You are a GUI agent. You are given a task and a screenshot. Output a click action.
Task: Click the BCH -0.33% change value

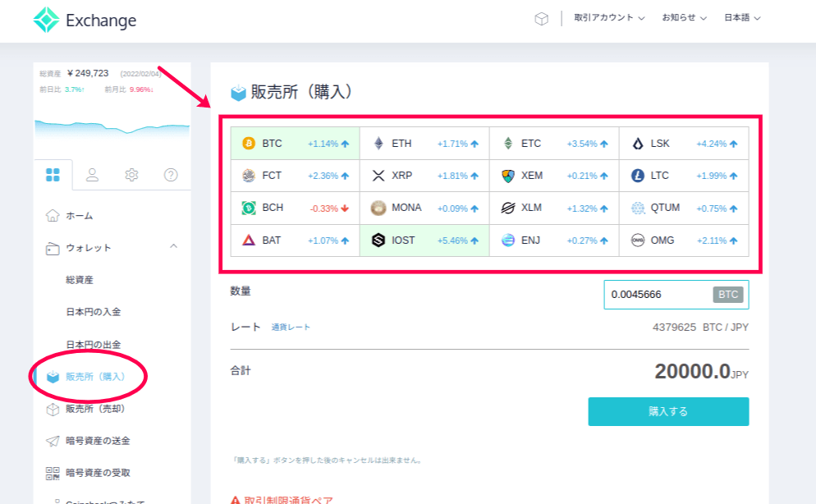[324, 208]
